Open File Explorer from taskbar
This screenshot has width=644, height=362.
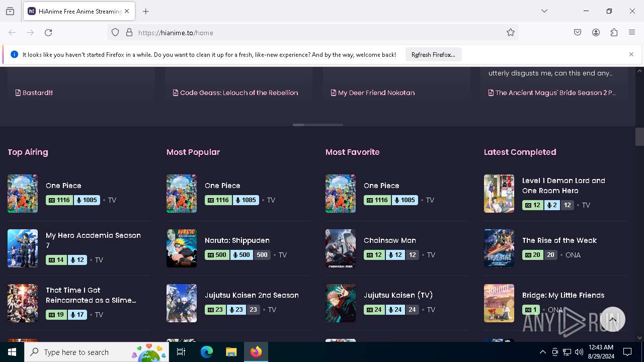[x=231, y=352]
